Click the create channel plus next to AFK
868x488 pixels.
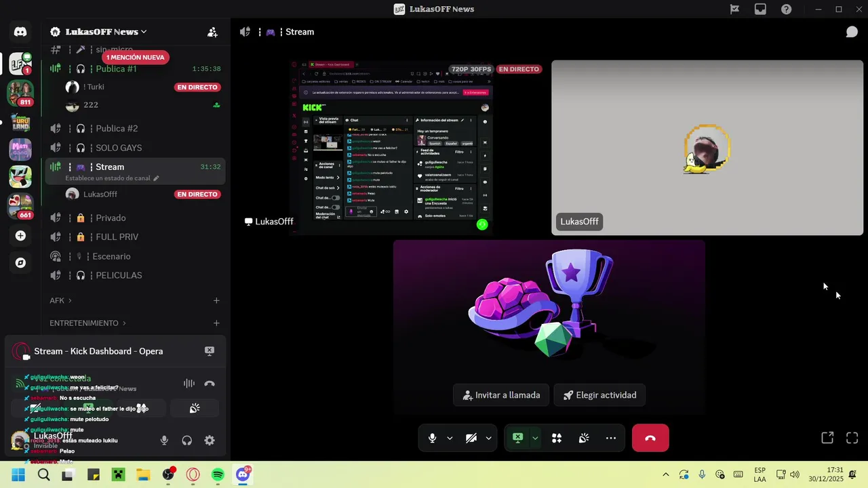coord(216,300)
